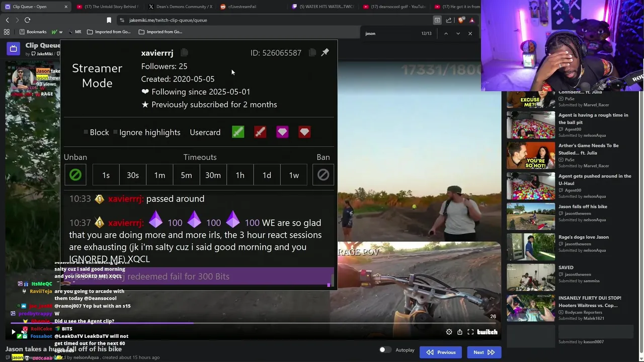The width and height of the screenshot is (644, 362).
Task: Timeout user for 1m
Action: pos(159,175)
